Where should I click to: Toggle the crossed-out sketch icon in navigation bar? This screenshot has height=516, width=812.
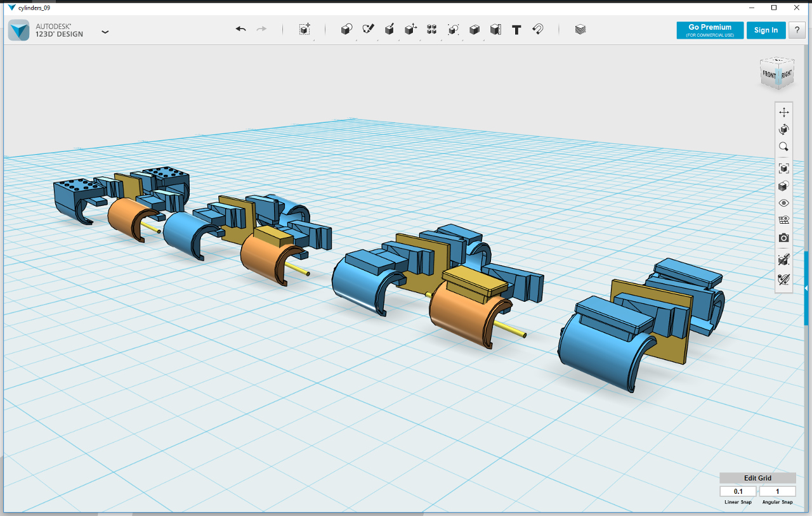784,279
